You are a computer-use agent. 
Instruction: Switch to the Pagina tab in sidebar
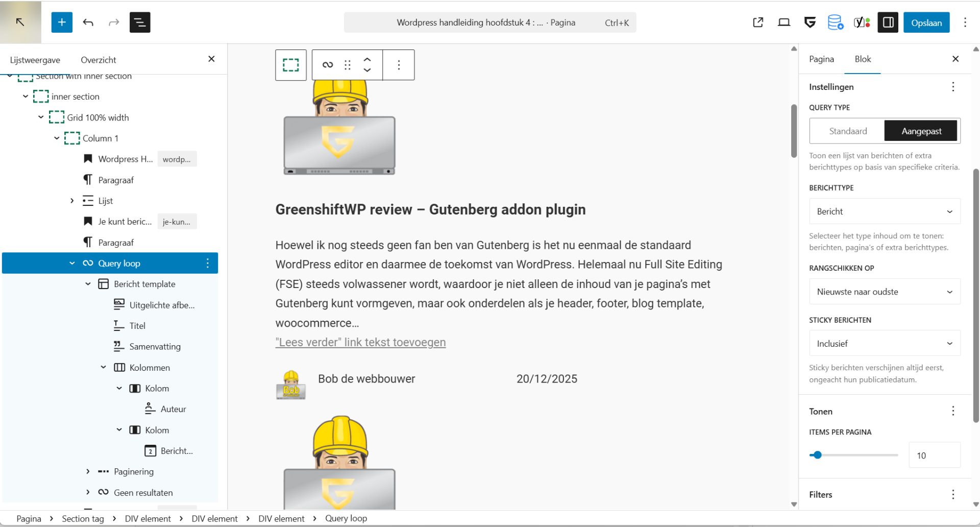pos(821,59)
